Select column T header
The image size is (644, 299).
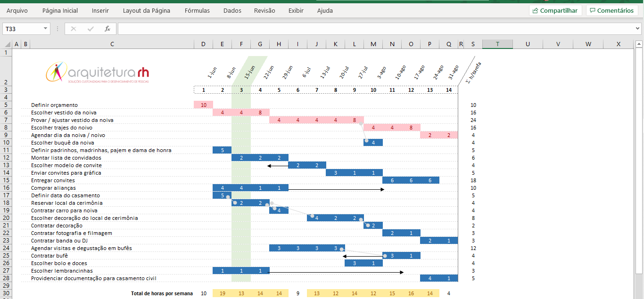point(497,44)
